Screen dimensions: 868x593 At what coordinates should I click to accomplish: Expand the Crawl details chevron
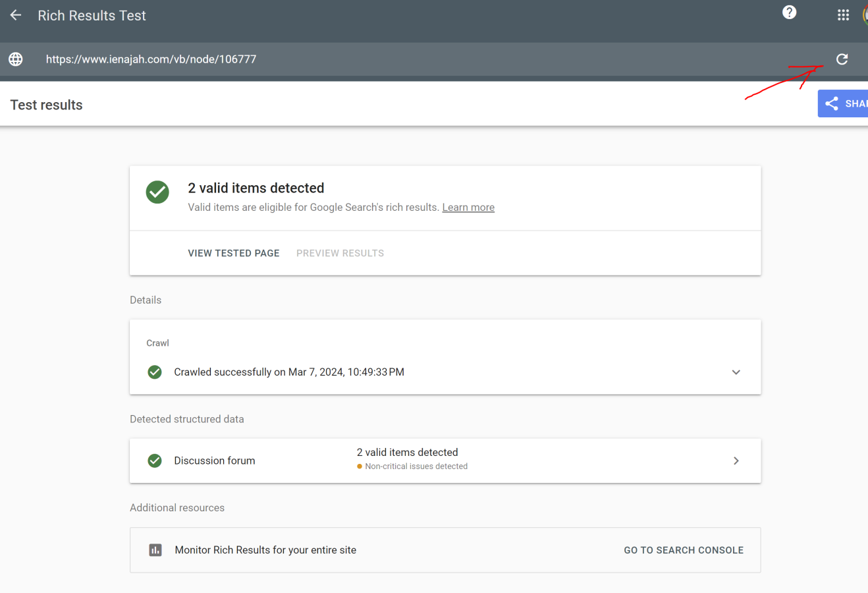736,372
